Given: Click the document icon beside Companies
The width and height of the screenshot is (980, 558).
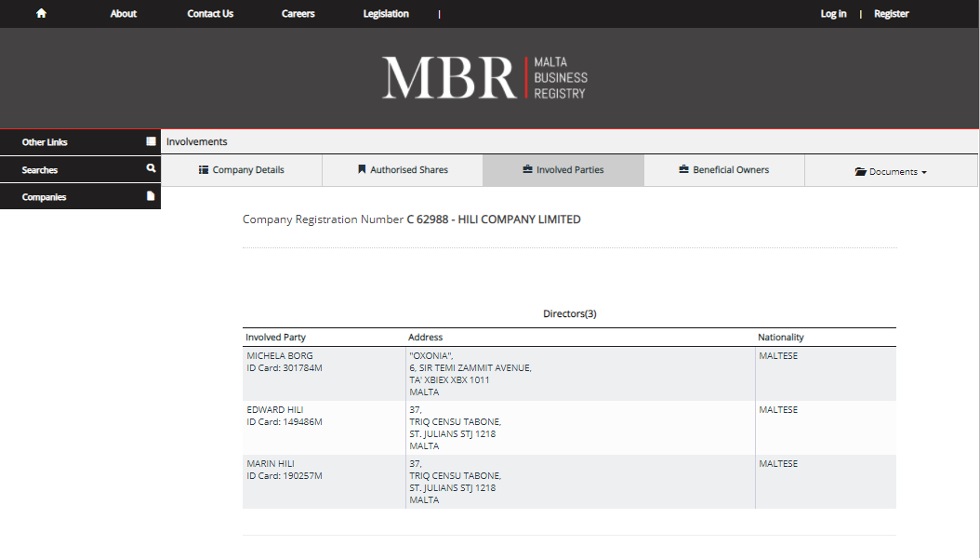Looking at the screenshot, I should coord(151,197).
